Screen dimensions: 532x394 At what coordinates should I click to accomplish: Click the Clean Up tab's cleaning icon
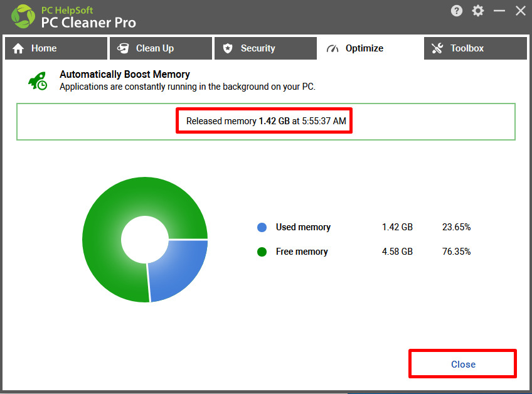(x=123, y=48)
